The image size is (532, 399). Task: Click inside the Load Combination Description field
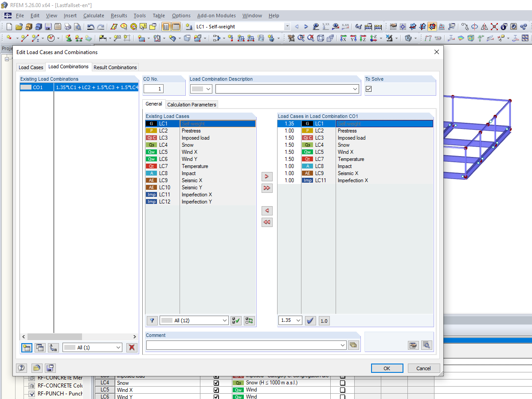pyautogui.click(x=287, y=88)
